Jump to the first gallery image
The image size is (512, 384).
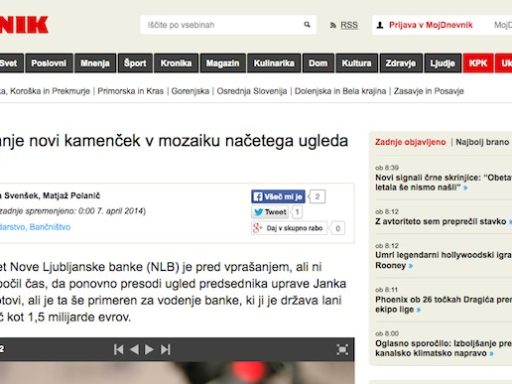[x=118, y=349]
